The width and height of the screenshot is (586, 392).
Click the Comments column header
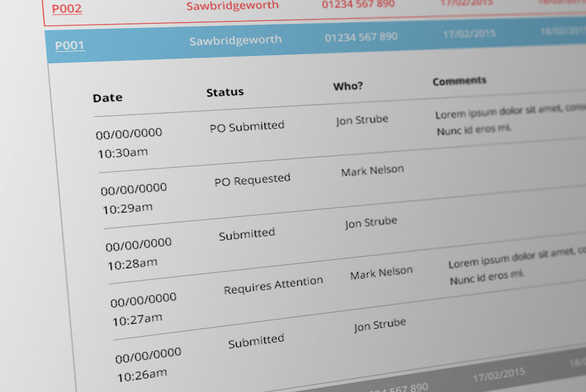tap(459, 81)
